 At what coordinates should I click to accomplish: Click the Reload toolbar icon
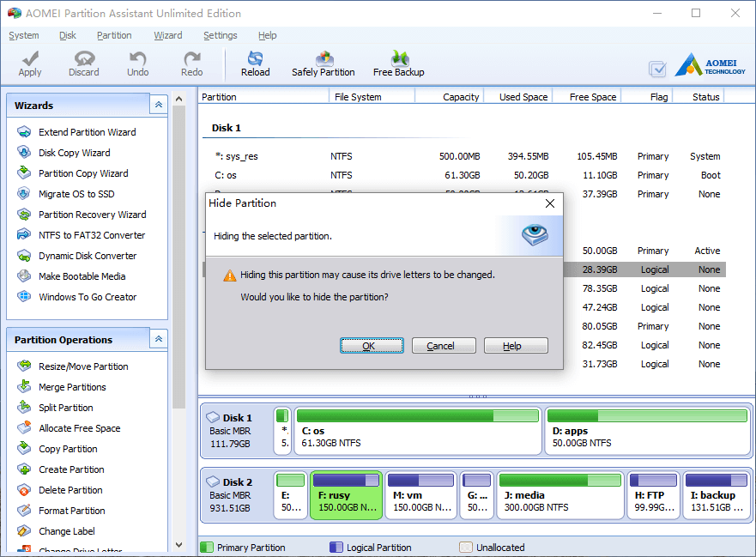point(256,64)
